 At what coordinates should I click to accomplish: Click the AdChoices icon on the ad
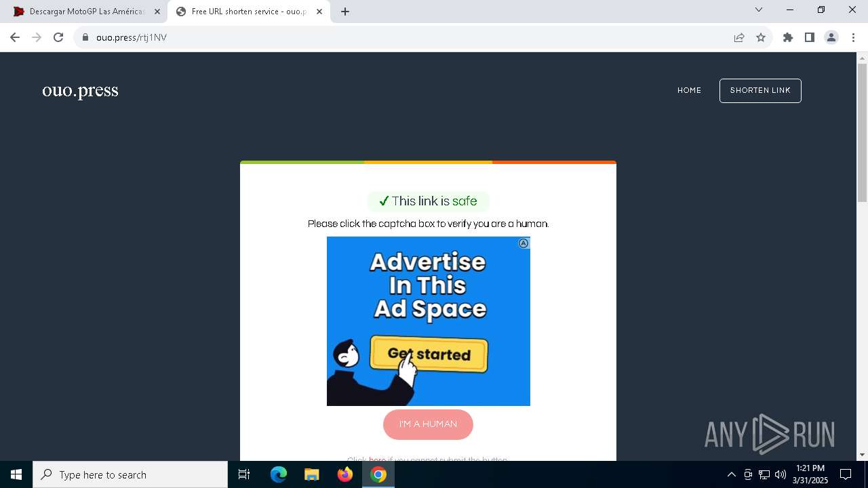tap(524, 243)
